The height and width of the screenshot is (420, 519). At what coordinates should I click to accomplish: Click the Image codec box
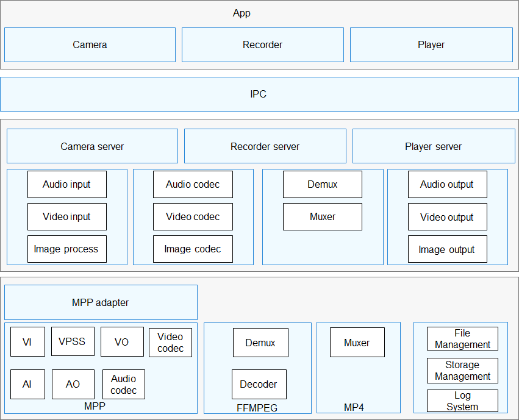point(193,249)
